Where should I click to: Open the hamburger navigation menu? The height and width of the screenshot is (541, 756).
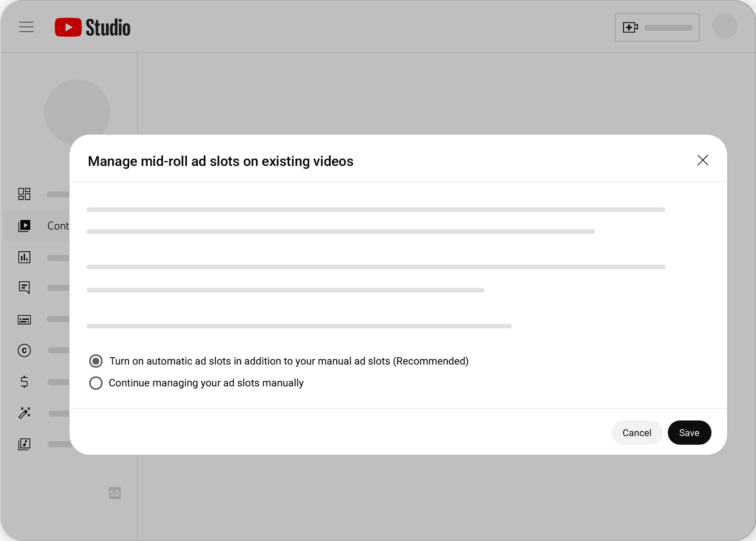tap(27, 27)
